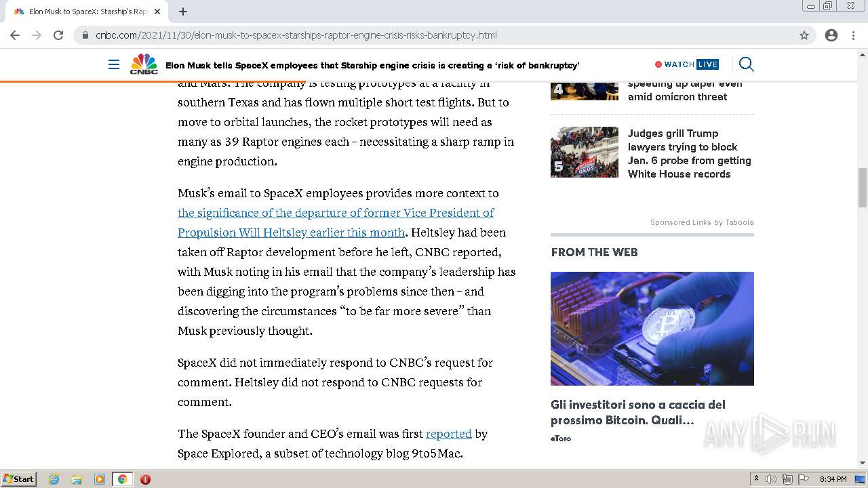Reload the current page

(58, 35)
